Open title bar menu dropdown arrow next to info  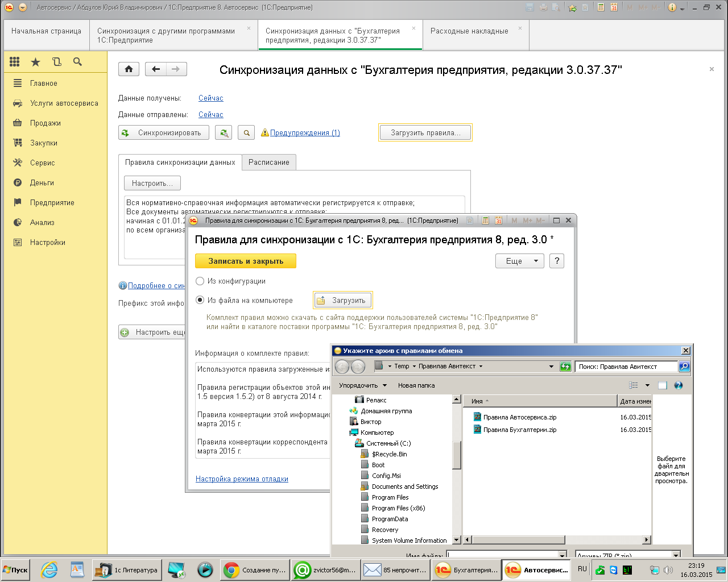[x=682, y=8]
